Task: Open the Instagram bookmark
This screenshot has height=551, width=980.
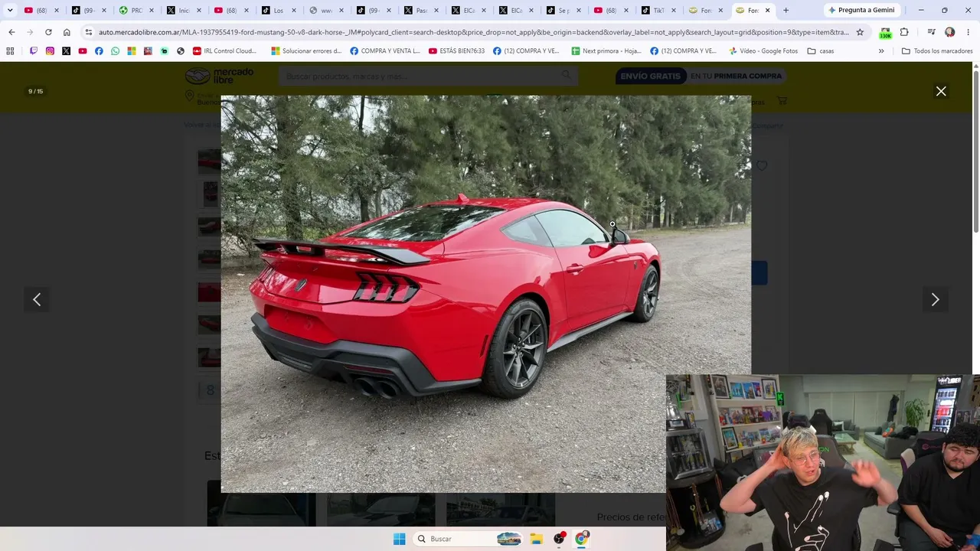Action: pyautogui.click(x=50, y=51)
